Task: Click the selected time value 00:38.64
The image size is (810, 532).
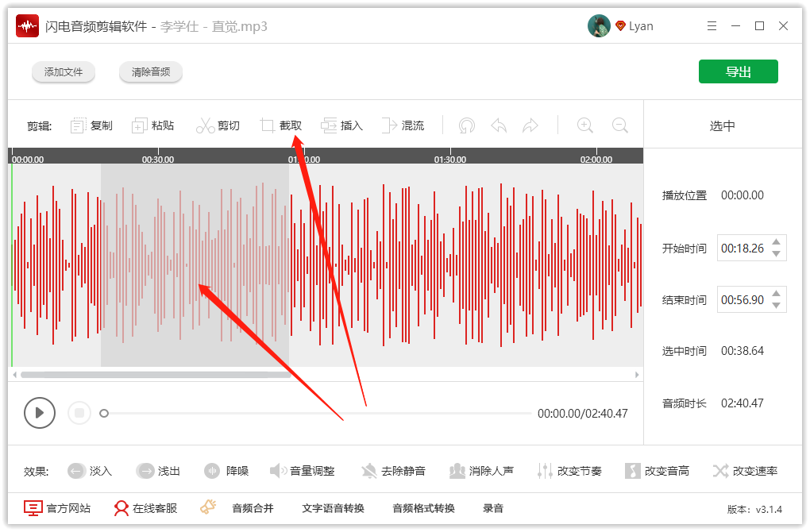Action: point(742,351)
